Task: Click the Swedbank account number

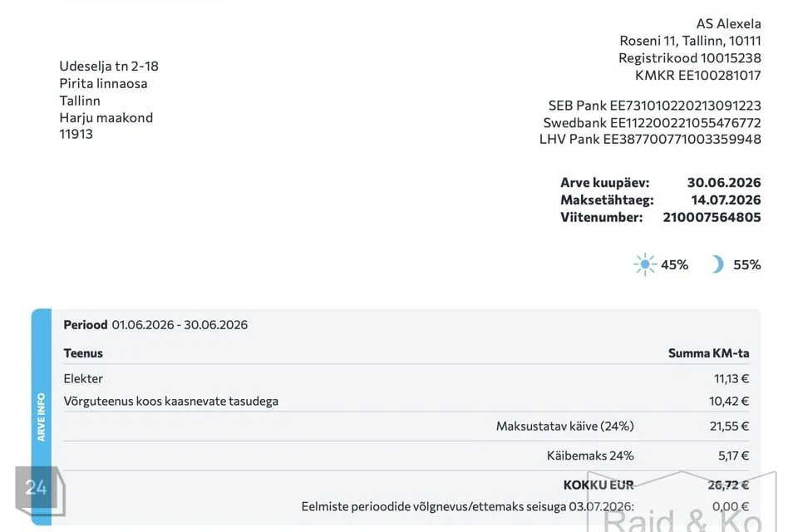Action: click(x=686, y=123)
